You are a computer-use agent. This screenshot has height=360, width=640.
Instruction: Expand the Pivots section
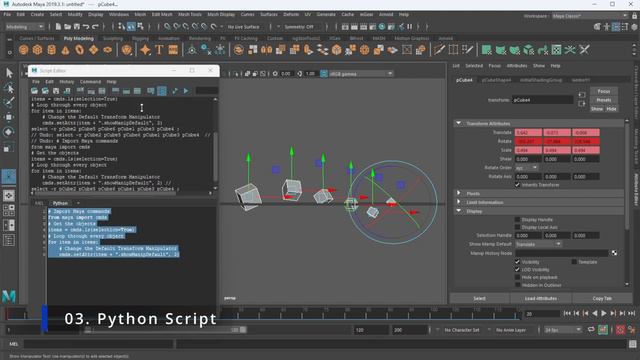(x=458, y=193)
